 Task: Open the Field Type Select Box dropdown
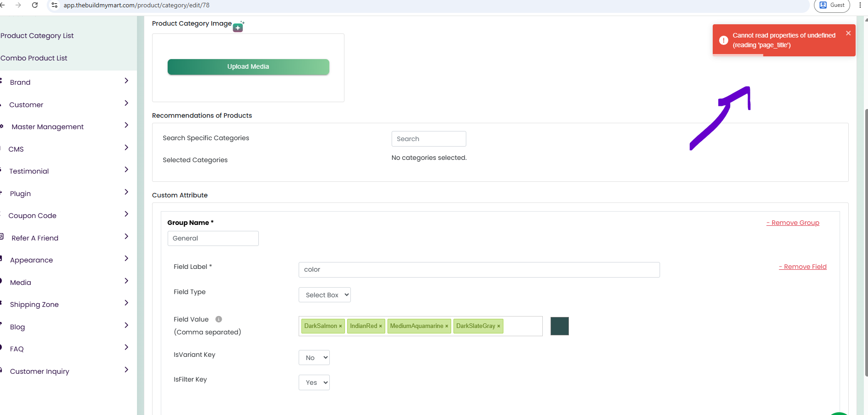tap(325, 295)
